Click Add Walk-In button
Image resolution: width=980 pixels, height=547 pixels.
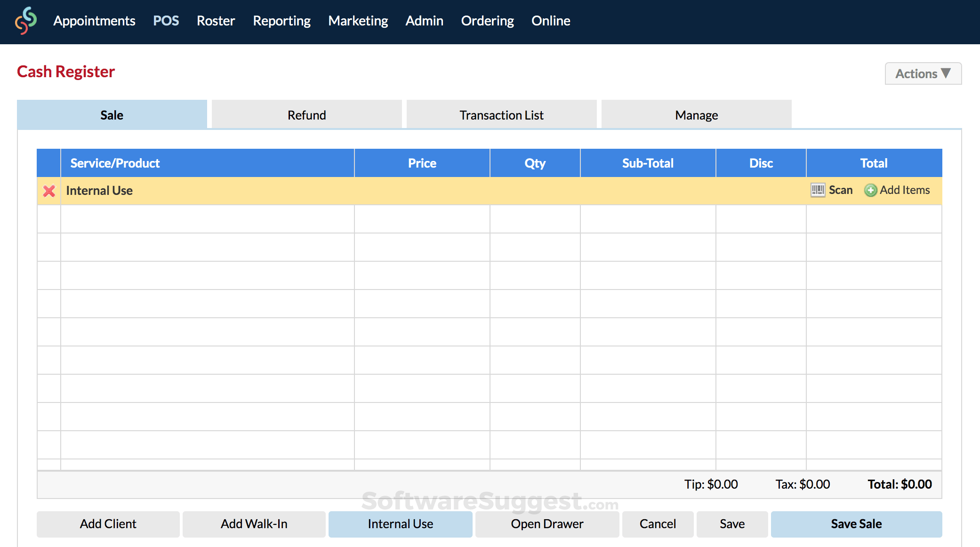(254, 524)
